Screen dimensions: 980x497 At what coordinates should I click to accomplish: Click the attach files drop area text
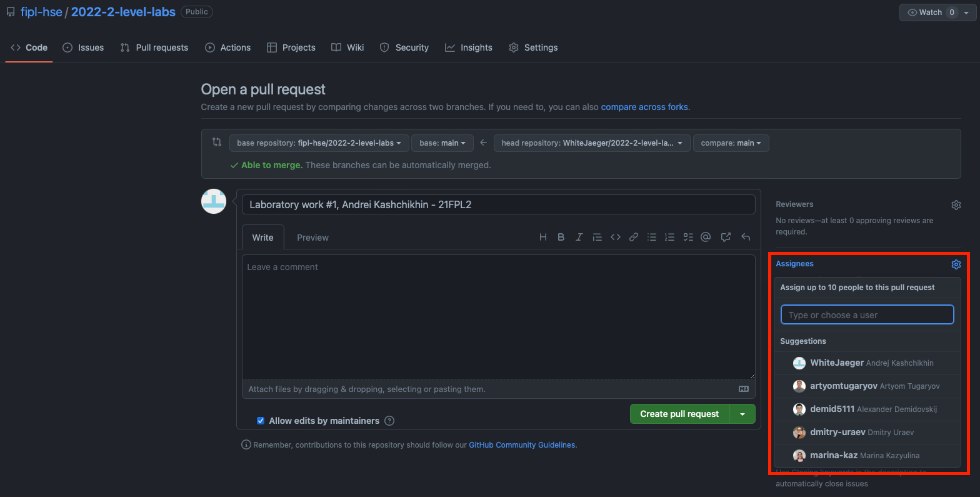coord(367,389)
